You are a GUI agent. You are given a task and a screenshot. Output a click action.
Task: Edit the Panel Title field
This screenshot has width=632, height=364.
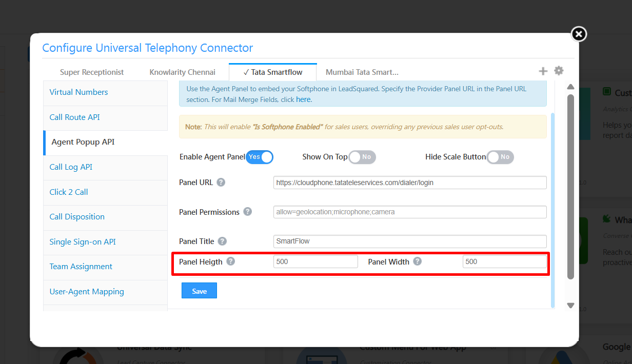(x=410, y=241)
